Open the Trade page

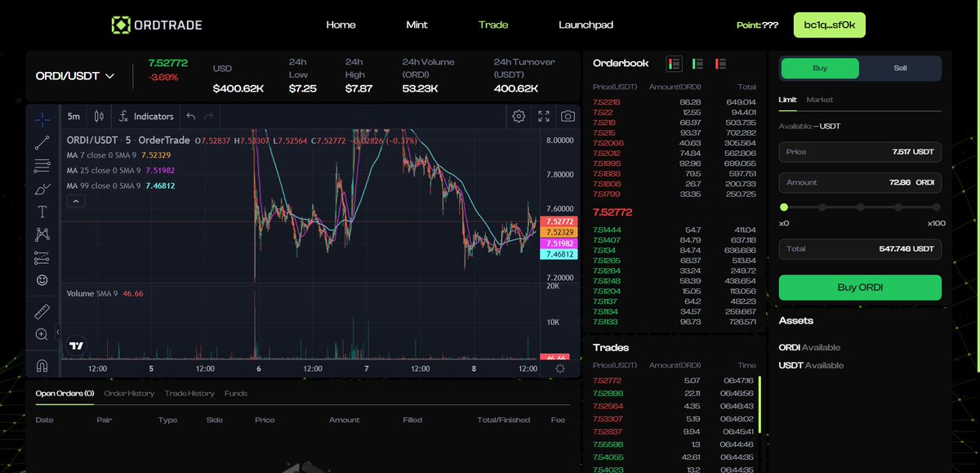(x=493, y=25)
